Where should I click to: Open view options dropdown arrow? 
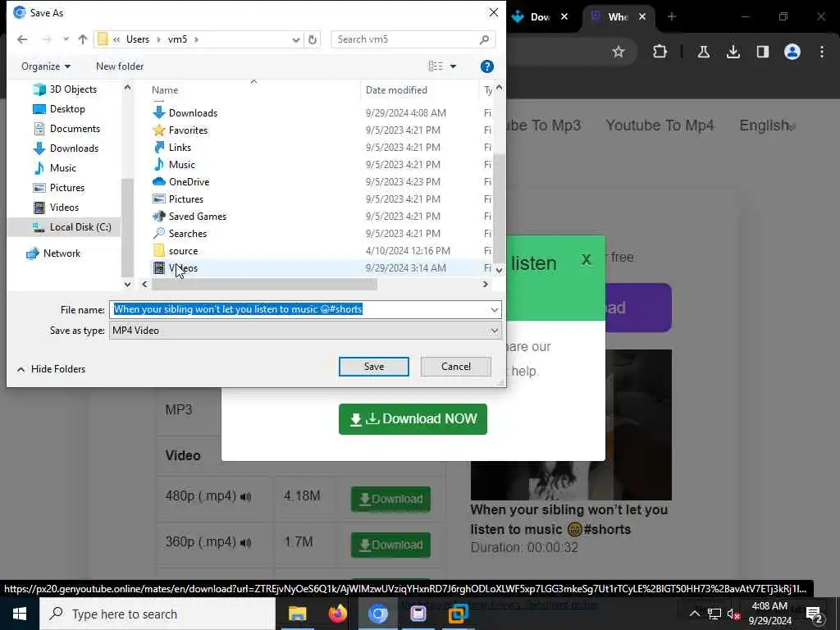click(453, 66)
